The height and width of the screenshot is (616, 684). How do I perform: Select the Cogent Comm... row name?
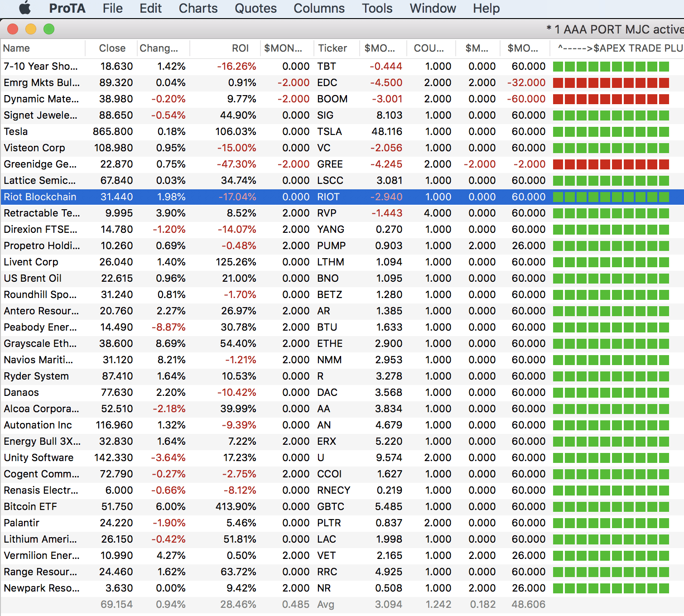[x=41, y=474]
